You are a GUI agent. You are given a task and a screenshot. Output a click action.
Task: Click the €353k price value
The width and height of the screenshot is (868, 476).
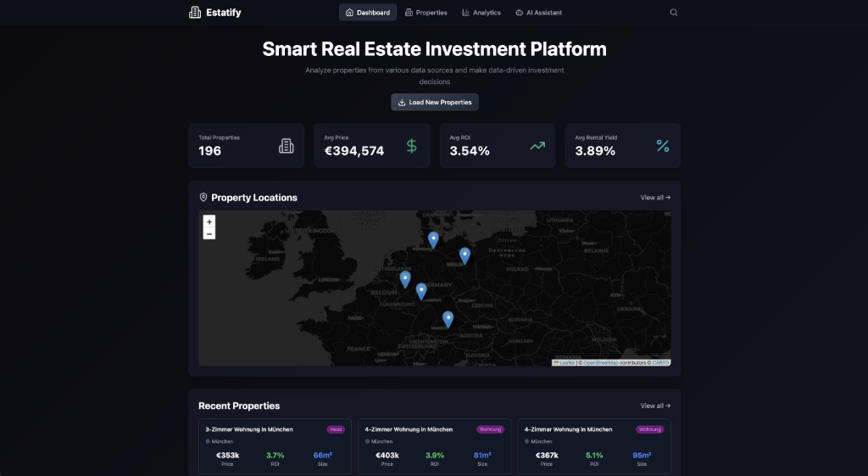[x=227, y=455]
